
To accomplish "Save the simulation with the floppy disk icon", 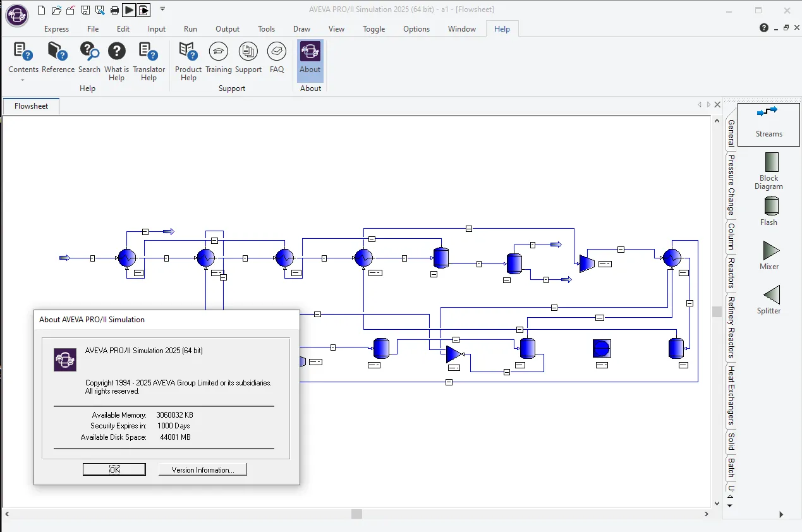I will pyautogui.click(x=85, y=10).
